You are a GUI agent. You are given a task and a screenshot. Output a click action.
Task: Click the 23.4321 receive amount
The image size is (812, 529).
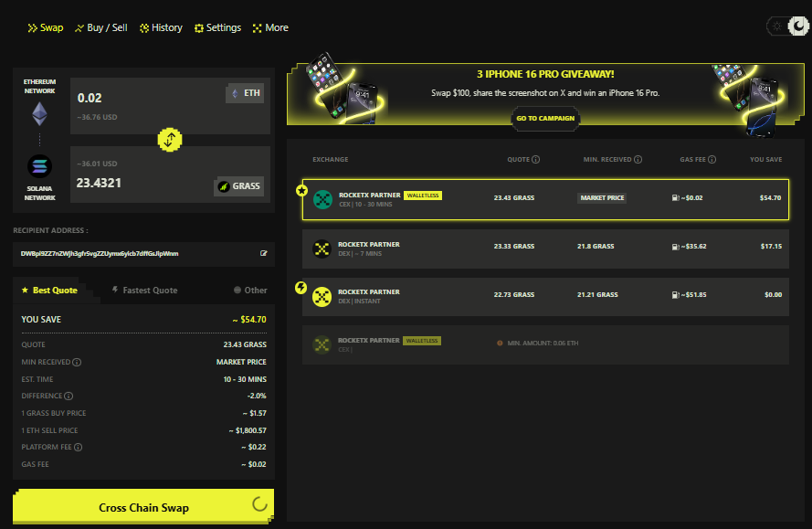click(99, 183)
